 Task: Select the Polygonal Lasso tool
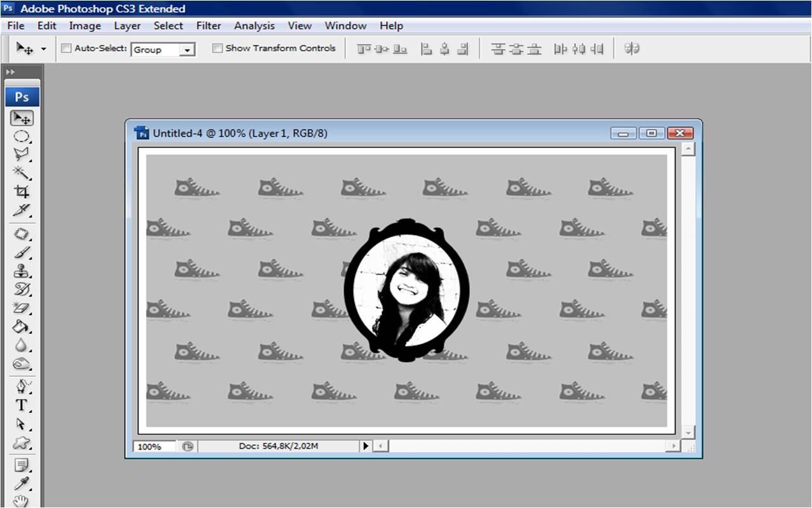coord(22,154)
